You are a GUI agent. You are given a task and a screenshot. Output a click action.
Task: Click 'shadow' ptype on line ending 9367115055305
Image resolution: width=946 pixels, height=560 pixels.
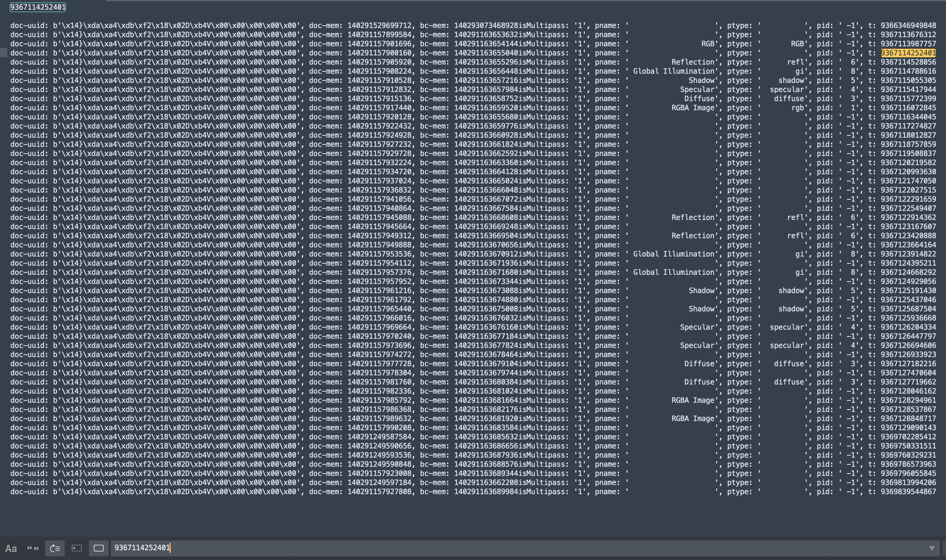(x=791, y=80)
